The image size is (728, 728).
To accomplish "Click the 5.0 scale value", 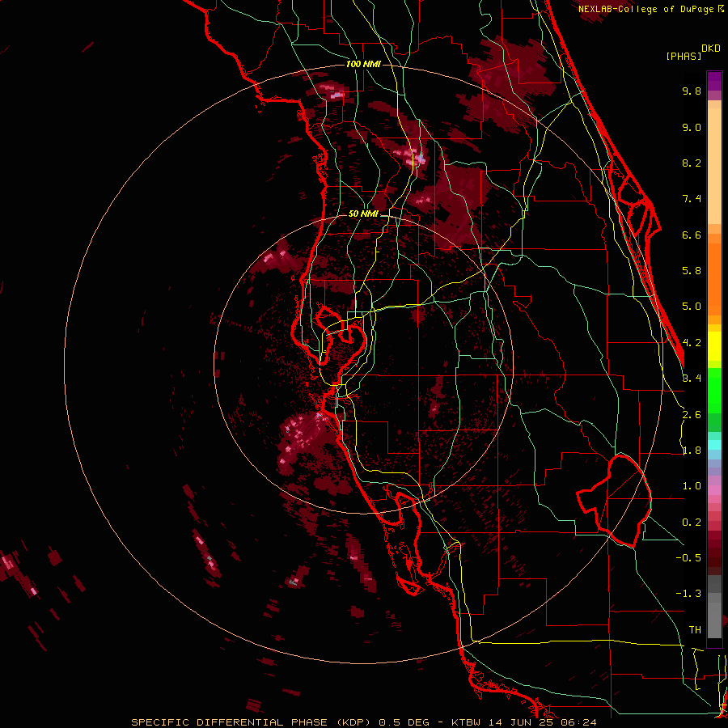I will [692, 307].
